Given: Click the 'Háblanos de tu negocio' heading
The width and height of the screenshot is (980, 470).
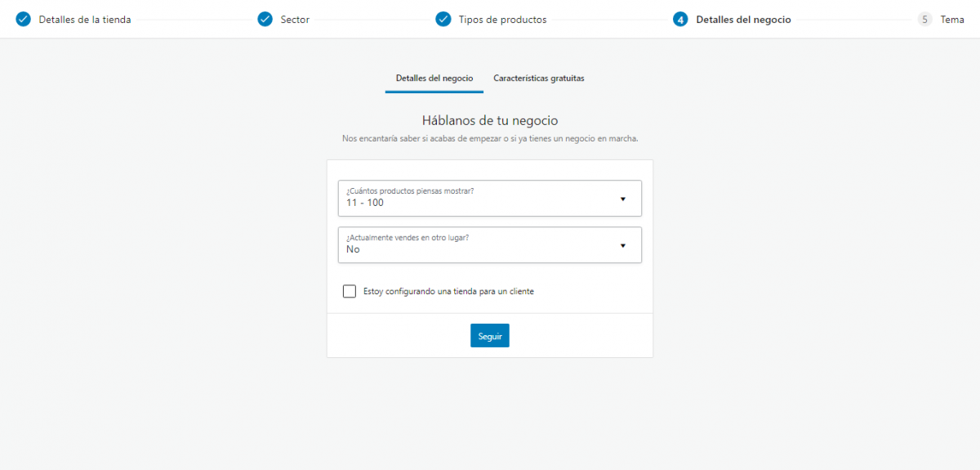Looking at the screenshot, I should tap(489, 121).
